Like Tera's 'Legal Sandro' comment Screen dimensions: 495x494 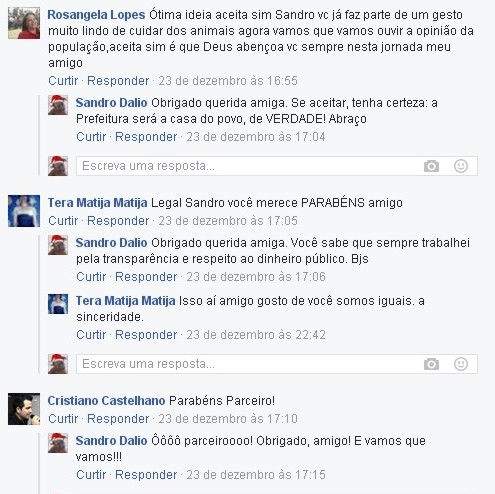[x=63, y=221]
